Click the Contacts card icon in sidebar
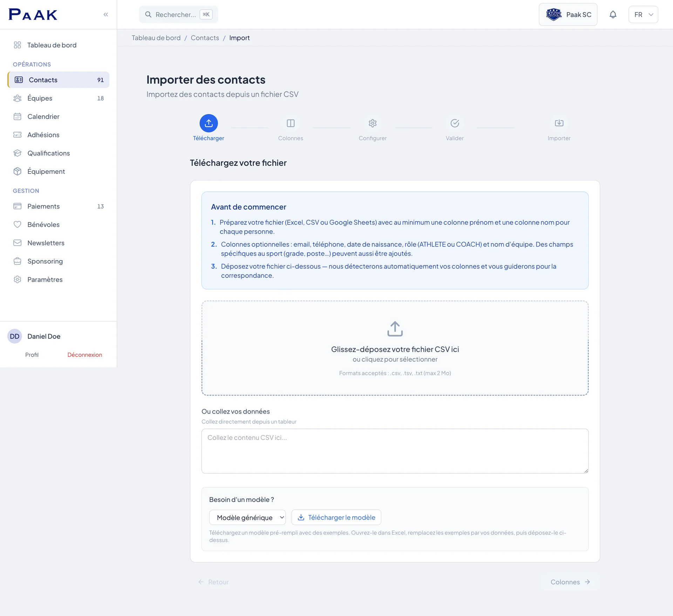Viewport: 673px width, 616px height. click(x=19, y=80)
